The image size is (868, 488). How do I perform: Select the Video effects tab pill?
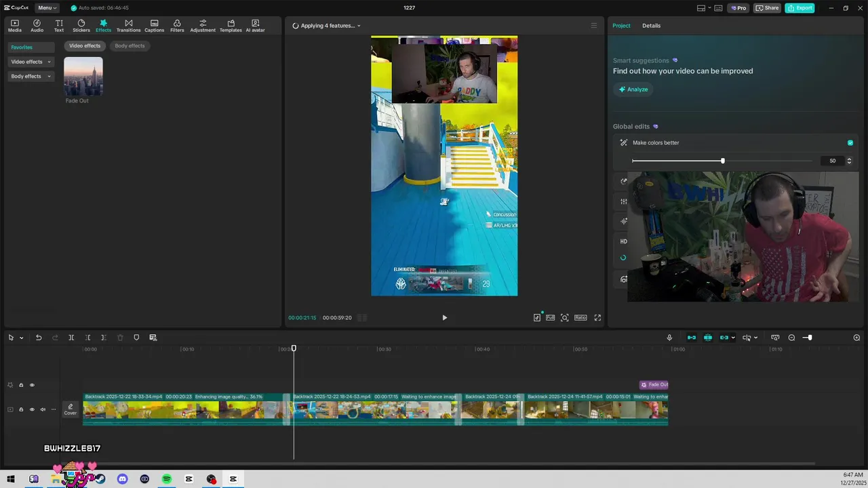point(85,46)
